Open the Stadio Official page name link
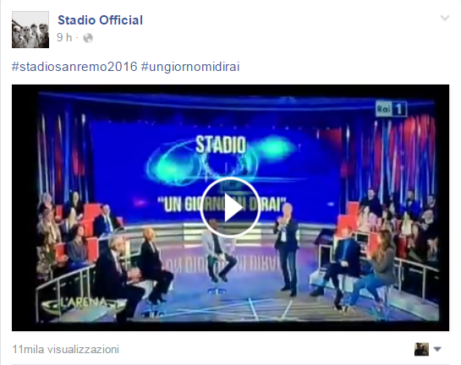The image size is (461, 365). click(x=100, y=20)
